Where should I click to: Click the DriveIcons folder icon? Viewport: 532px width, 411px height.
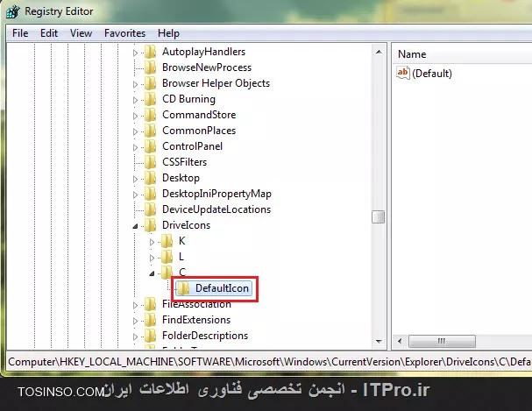tap(150, 225)
